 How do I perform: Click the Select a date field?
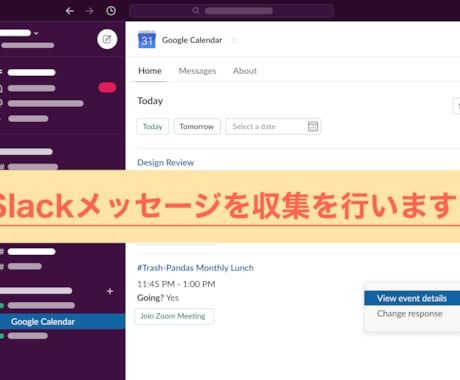coord(273,126)
